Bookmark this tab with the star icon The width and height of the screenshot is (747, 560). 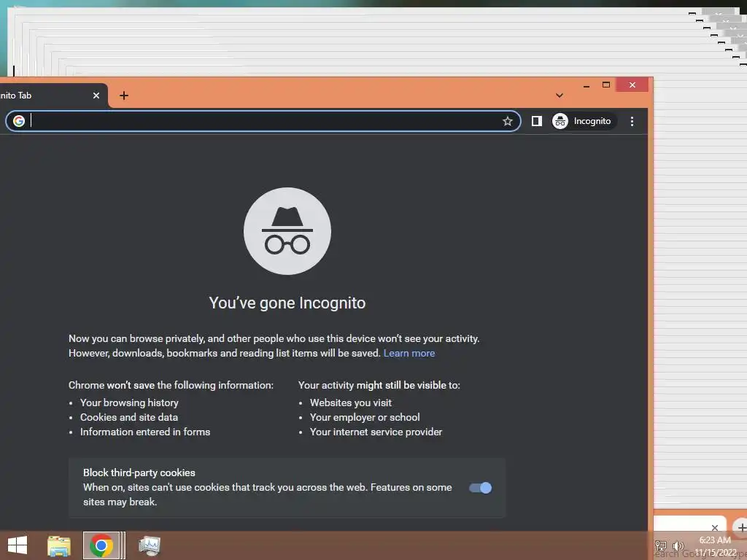pyautogui.click(x=508, y=122)
